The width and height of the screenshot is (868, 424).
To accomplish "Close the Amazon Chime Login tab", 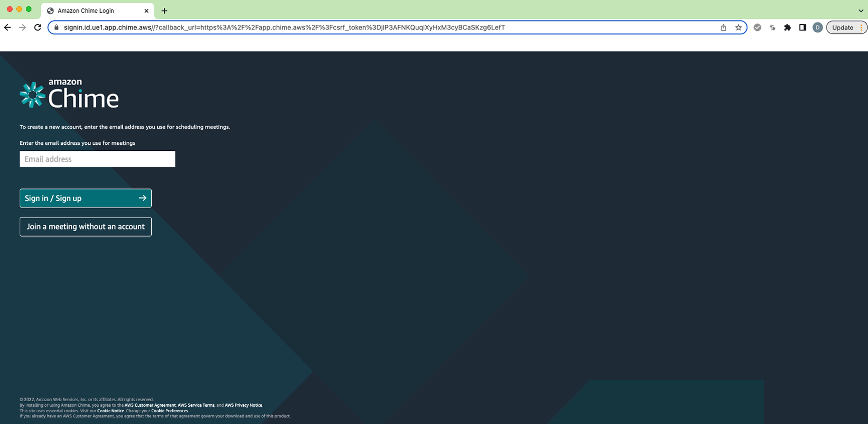I will 147,10.
